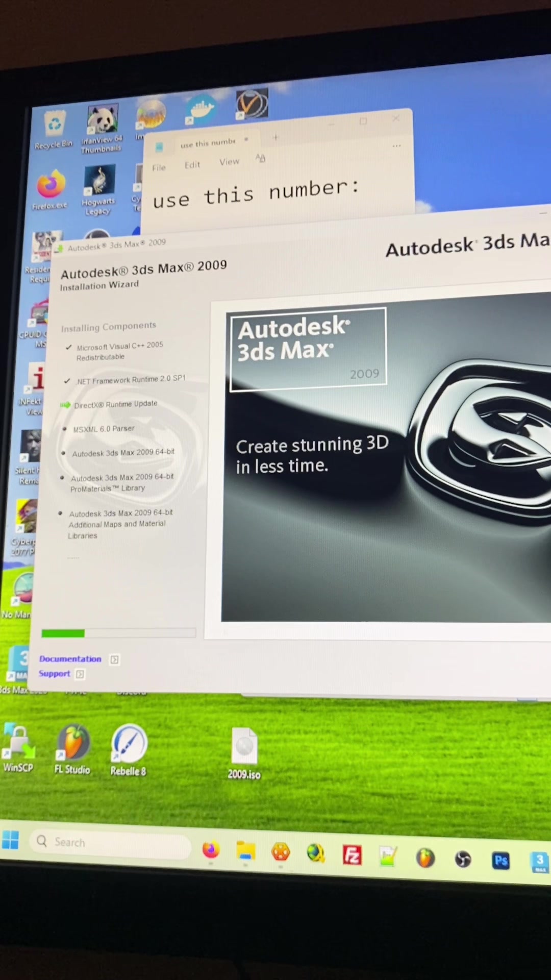The width and height of the screenshot is (551, 980).
Task: Launch the Hogwarts Legacy desktop shortcut
Action: 98,190
